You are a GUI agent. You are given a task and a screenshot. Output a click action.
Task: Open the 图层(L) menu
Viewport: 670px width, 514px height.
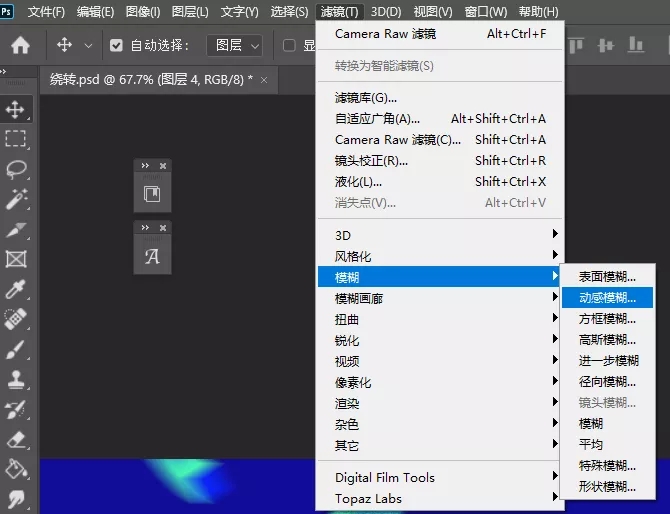pyautogui.click(x=190, y=12)
